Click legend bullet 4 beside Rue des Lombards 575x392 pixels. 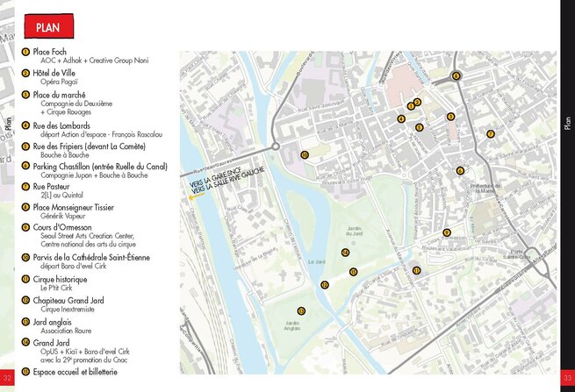pos(25,125)
